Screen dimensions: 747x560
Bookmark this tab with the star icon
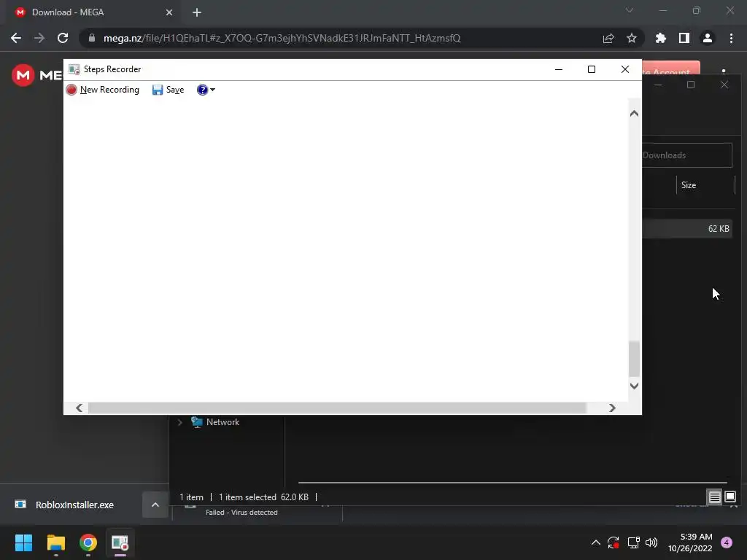coord(632,38)
